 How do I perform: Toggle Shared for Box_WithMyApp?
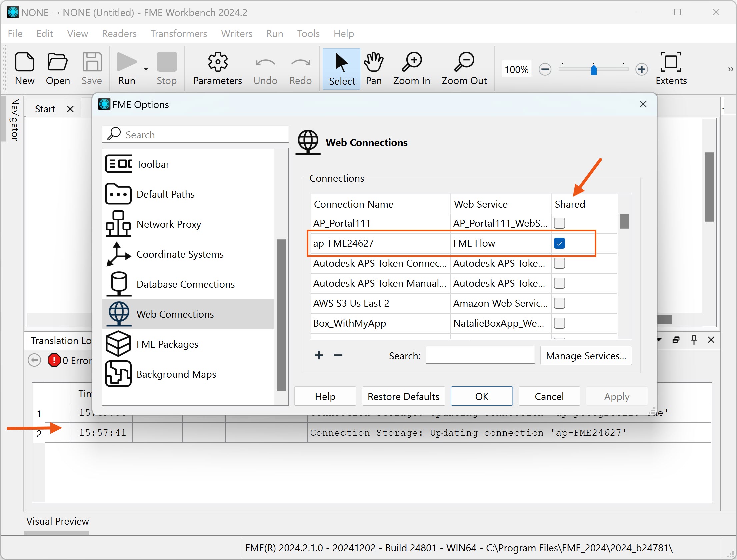tap(559, 323)
